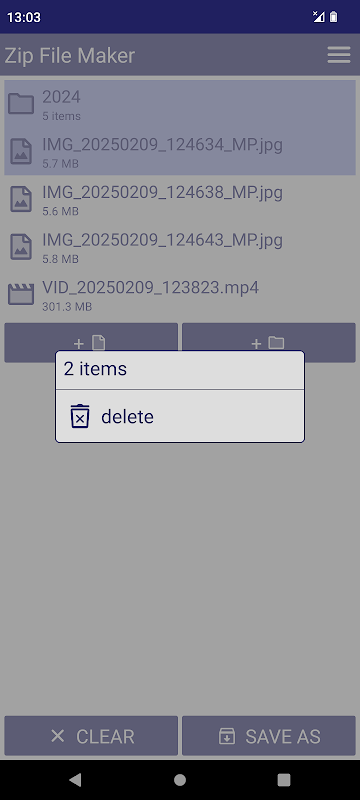Screen dimensions: 360x800
Task: Open the hamburger menu icon
Action: (x=339, y=55)
